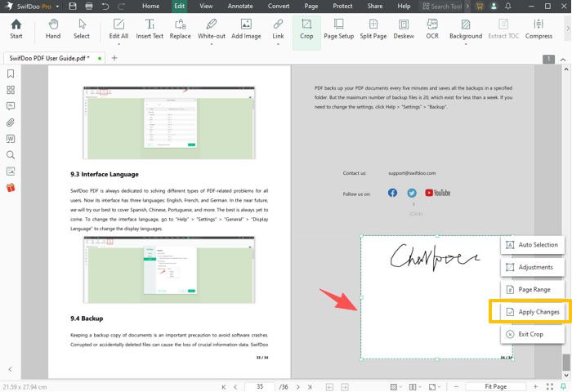Toggle the Crop tool
The width and height of the screenshot is (572, 392).
pyautogui.click(x=306, y=32)
